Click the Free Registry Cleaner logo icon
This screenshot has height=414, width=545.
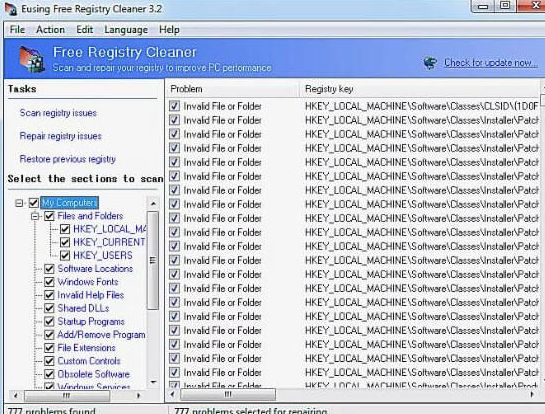tap(32, 59)
